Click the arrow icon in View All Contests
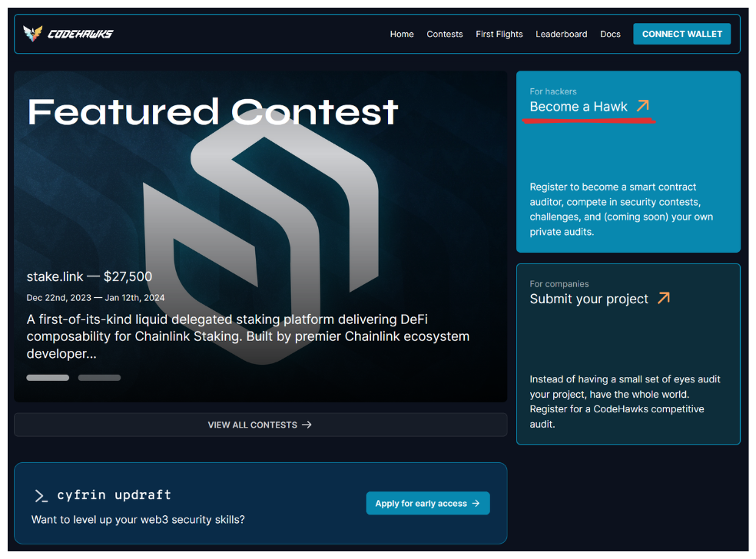Screen dimensions: 756x559 [307, 425]
